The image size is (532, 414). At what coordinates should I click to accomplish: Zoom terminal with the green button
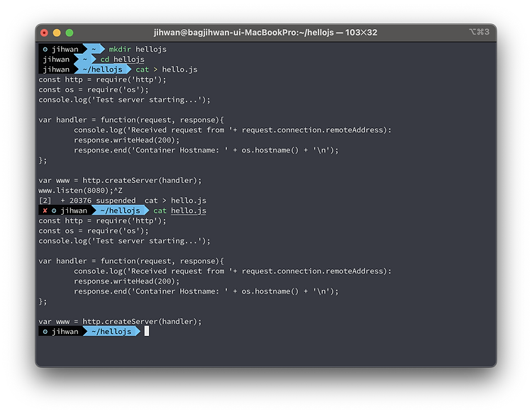[70, 33]
